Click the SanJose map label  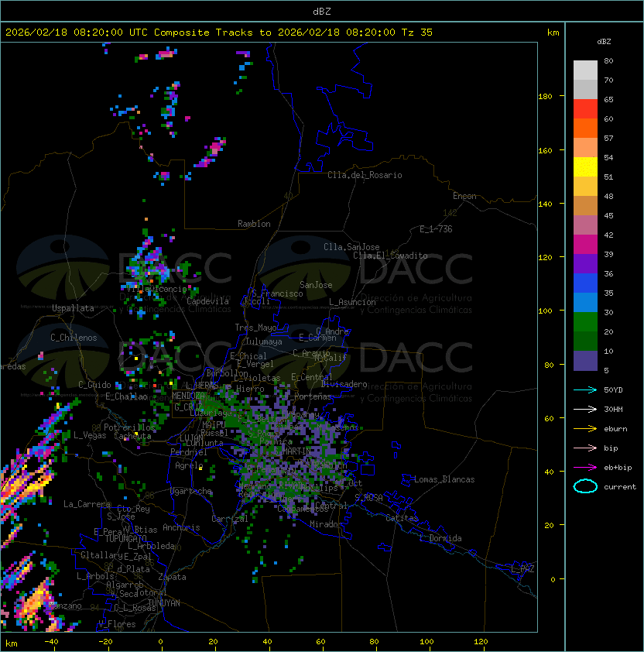316,285
